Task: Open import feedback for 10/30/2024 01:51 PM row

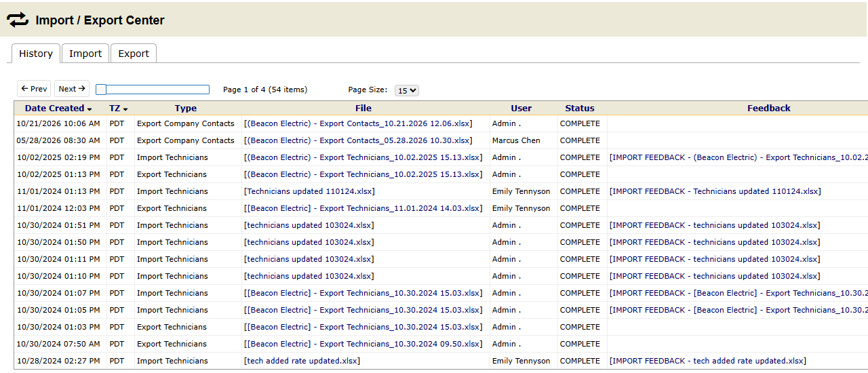Action: coord(715,225)
